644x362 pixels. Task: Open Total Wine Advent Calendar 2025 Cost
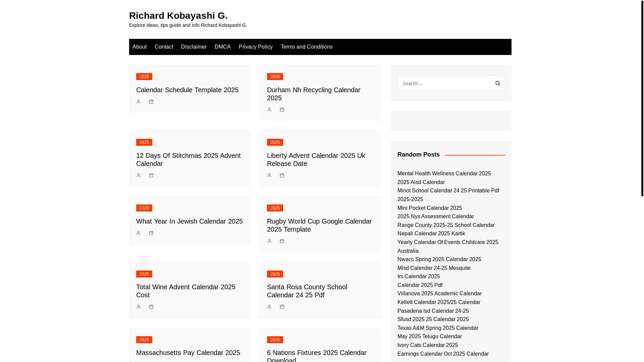(x=186, y=291)
